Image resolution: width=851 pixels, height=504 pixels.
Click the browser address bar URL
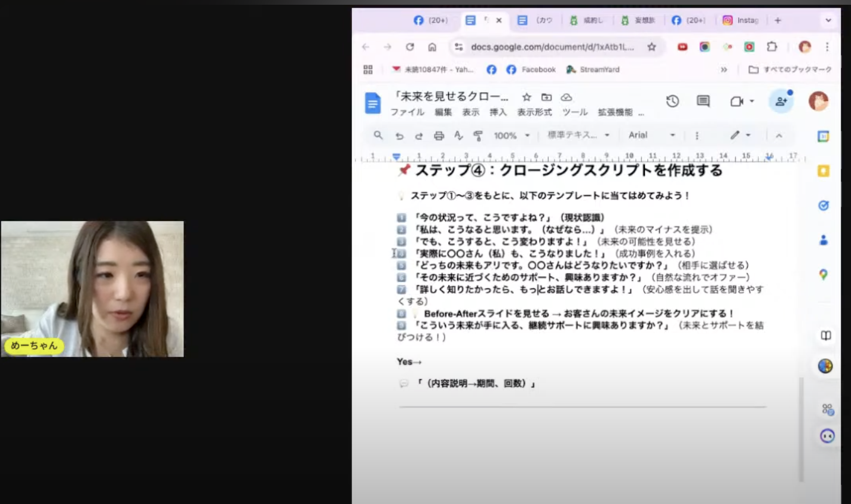(x=552, y=47)
